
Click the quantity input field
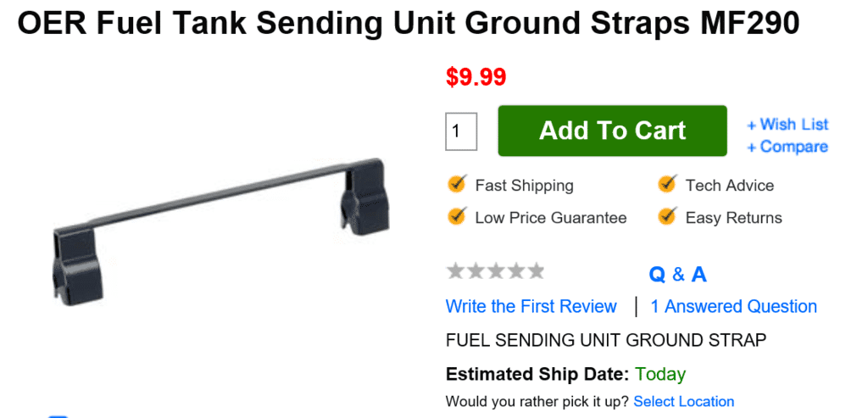(461, 131)
